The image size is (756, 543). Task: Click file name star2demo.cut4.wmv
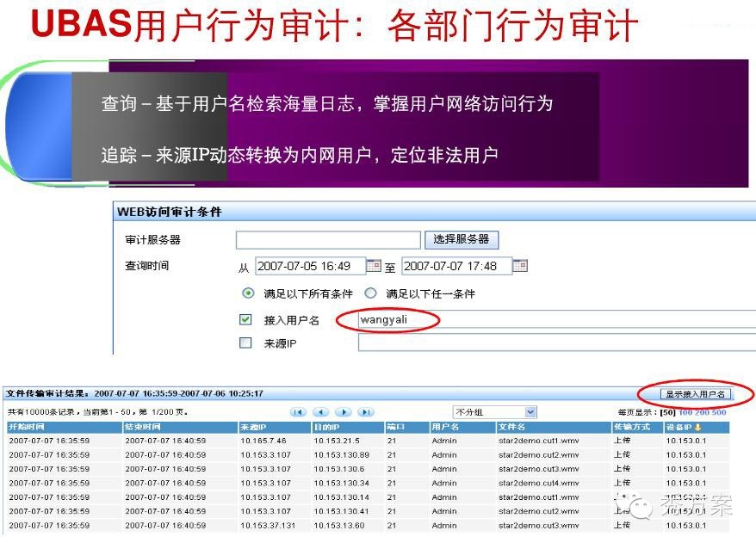click(538, 483)
